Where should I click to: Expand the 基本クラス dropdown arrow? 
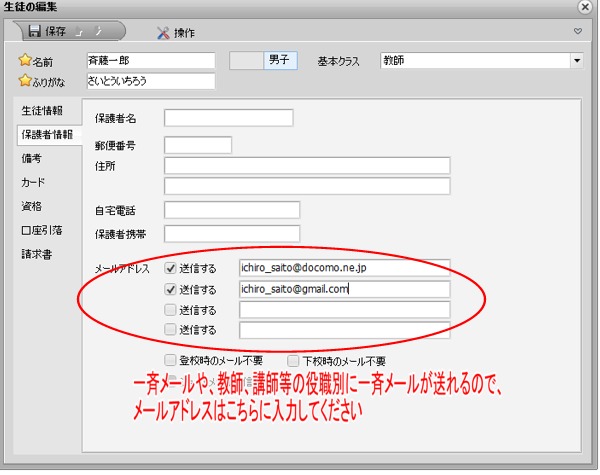(x=577, y=60)
